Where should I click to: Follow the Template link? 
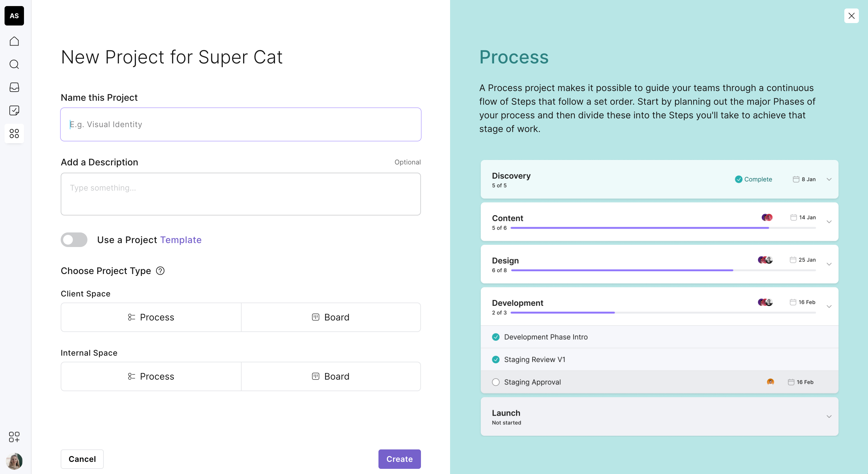click(x=181, y=240)
